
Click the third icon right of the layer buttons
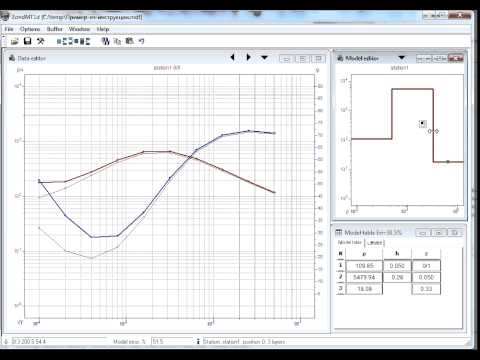(x=129, y=41)
